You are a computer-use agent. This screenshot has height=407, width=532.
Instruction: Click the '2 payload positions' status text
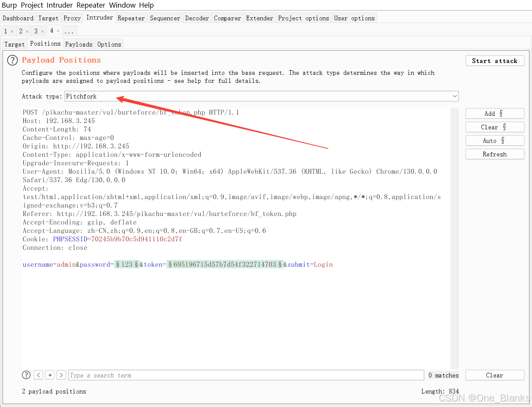(54, 391)
